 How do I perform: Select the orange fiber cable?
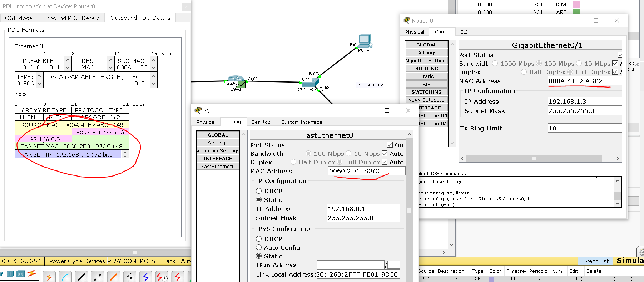pos(113,277)
